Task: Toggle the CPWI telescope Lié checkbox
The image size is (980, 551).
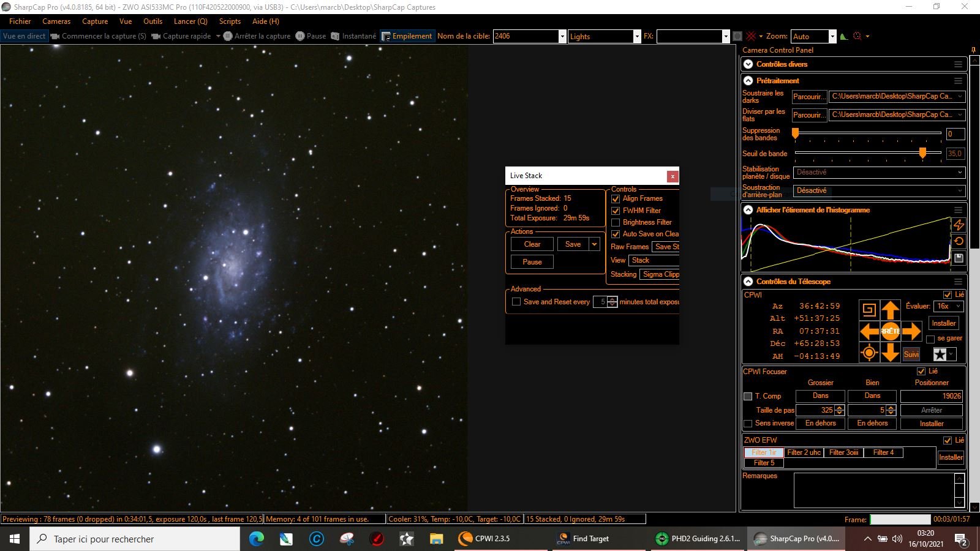Action: [948, 294]
